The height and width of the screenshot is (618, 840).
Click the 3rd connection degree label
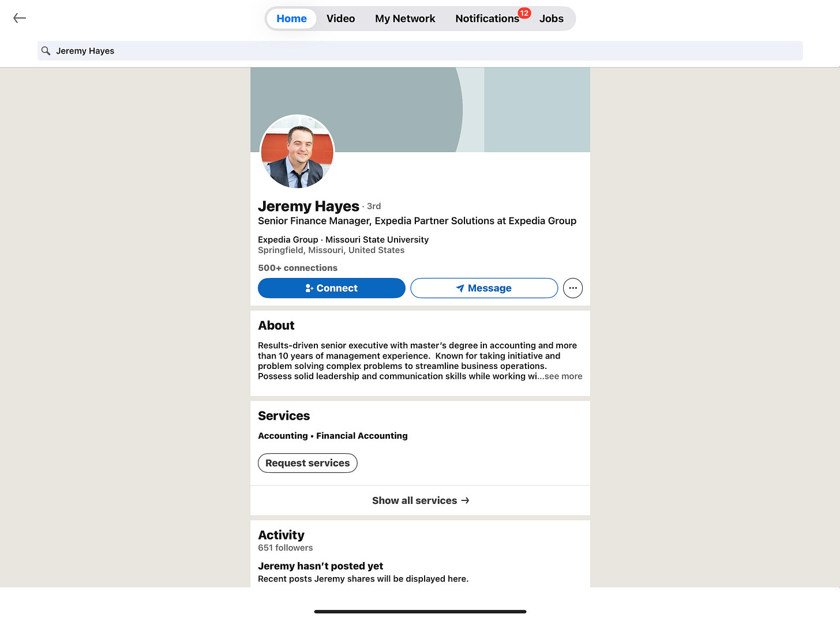374,206
